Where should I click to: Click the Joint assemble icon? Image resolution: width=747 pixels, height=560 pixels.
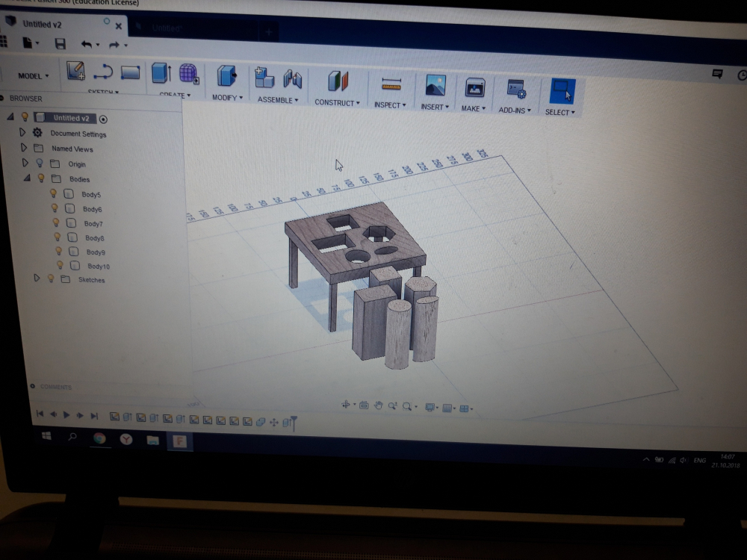[x=293, y=79]
